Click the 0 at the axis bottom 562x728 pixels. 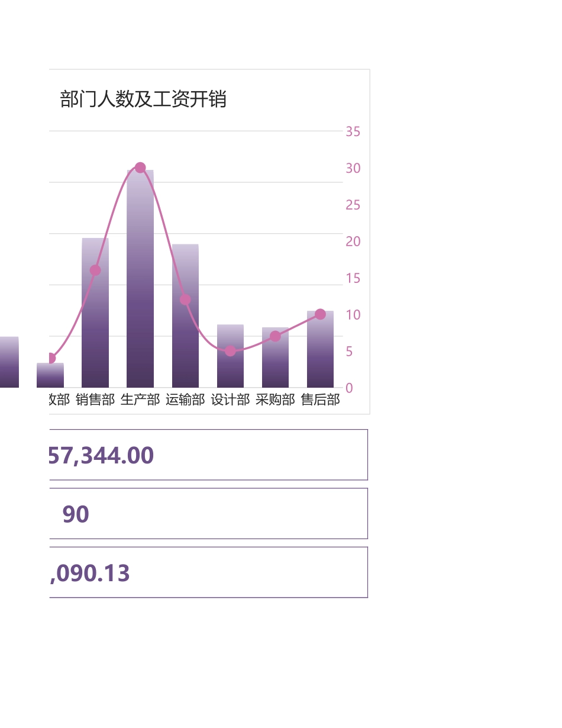click(x=349, y=388)
